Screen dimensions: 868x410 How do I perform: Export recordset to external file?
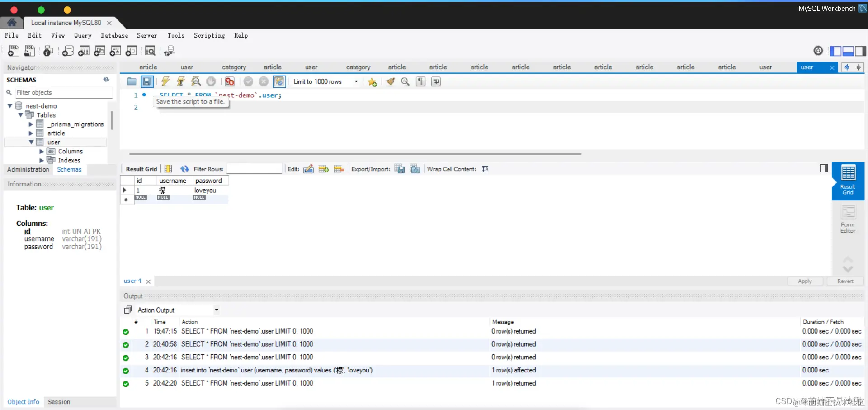[x=400, y=169]
